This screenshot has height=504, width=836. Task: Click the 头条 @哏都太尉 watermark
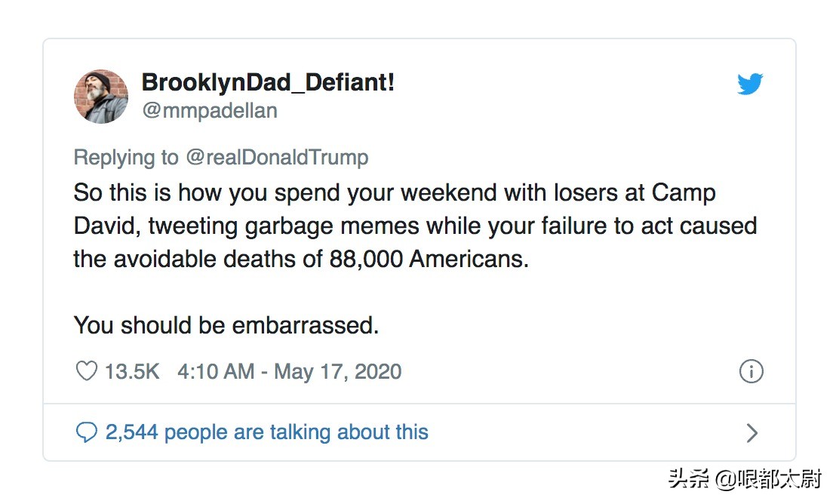(744, 480)
